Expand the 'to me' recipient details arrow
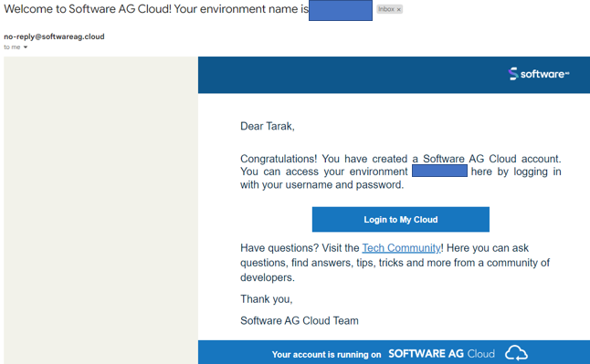 coord(26,47)
